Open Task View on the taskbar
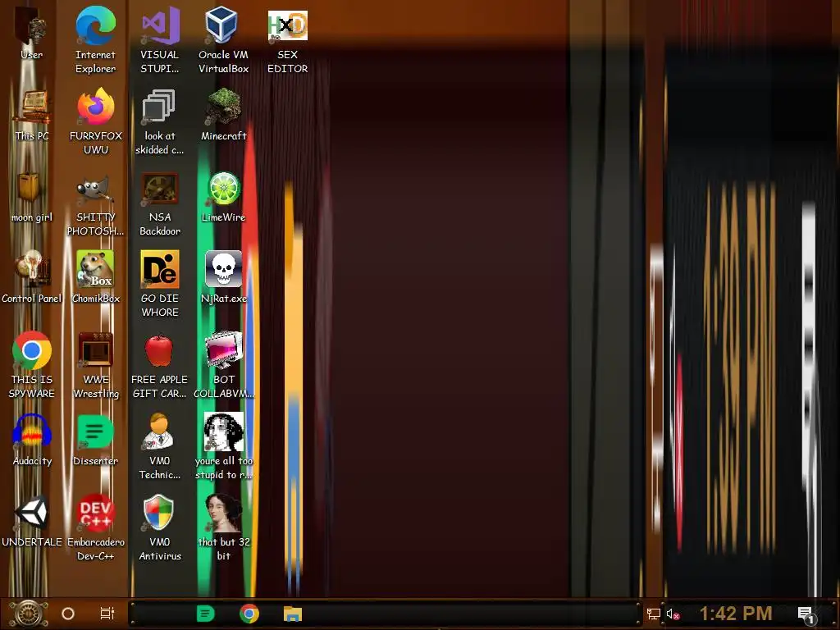This screenshot has height=630, width=840. click(107, 614)
